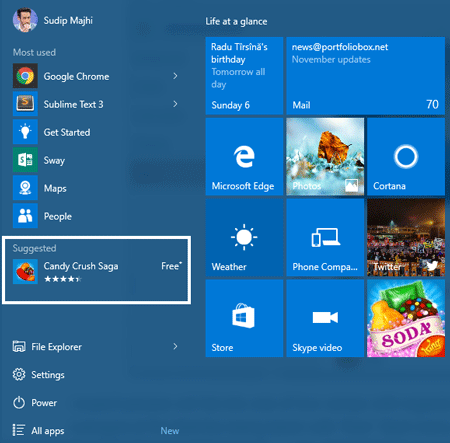Open the Skype video tile
Image resolution: width=450 pixels, height=443 pixels.
(325, 318)
